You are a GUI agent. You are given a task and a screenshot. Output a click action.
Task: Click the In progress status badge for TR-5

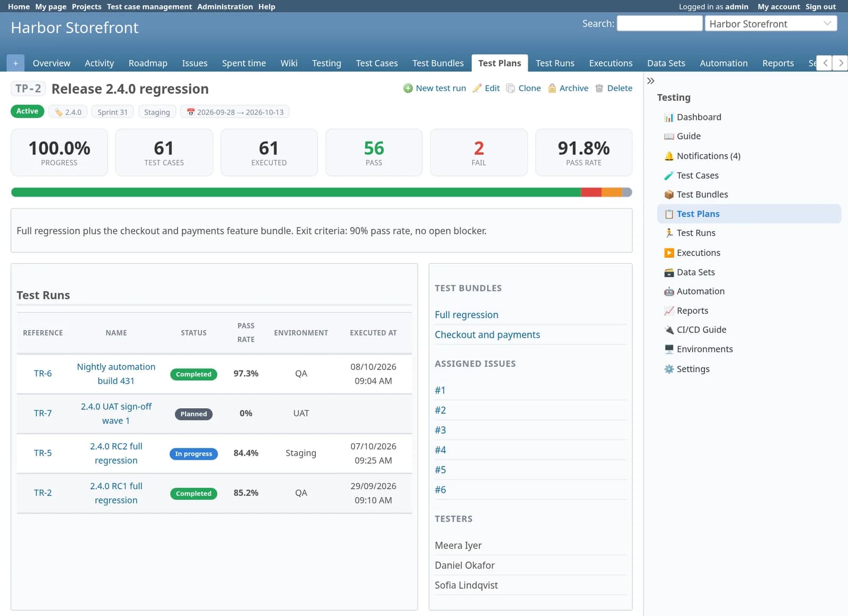pos(193,454)
